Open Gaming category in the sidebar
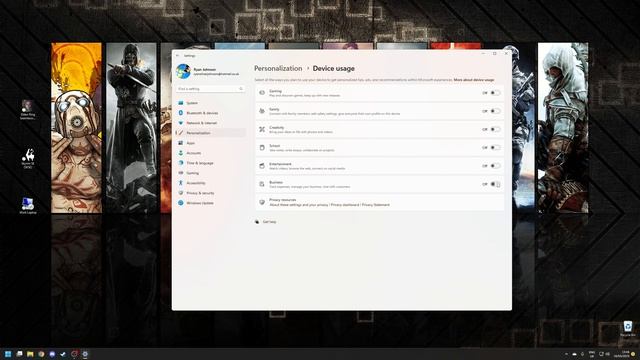The height and width of the screenshot is (360, 640). point(210,173)
